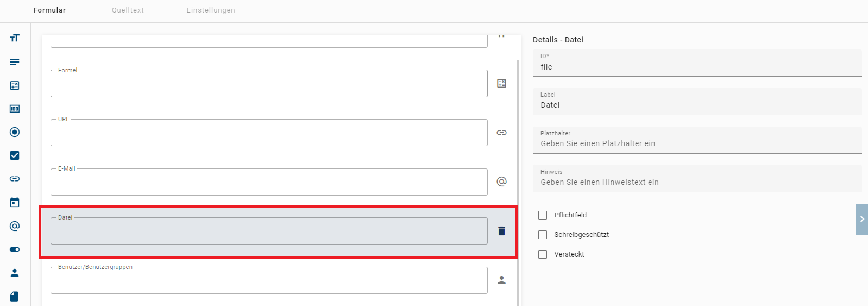Switch to the Quelltext tab
Image resolution: width=868 pixels, height=306 pixels.
(128, 10)
